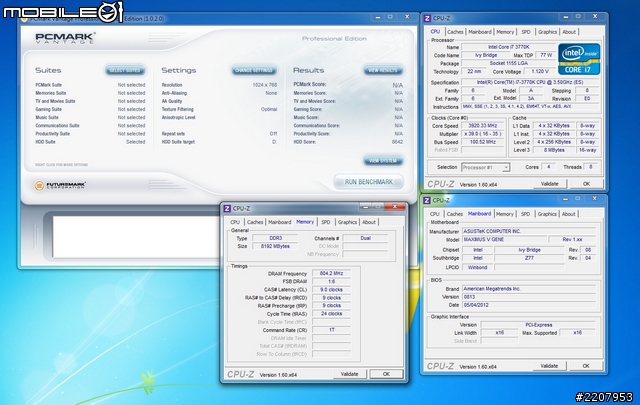Viewport: 640px width, 405px height.
Task: Open the Graphics tab in the top CPU-Z window
Action: [x=547, y=32]
